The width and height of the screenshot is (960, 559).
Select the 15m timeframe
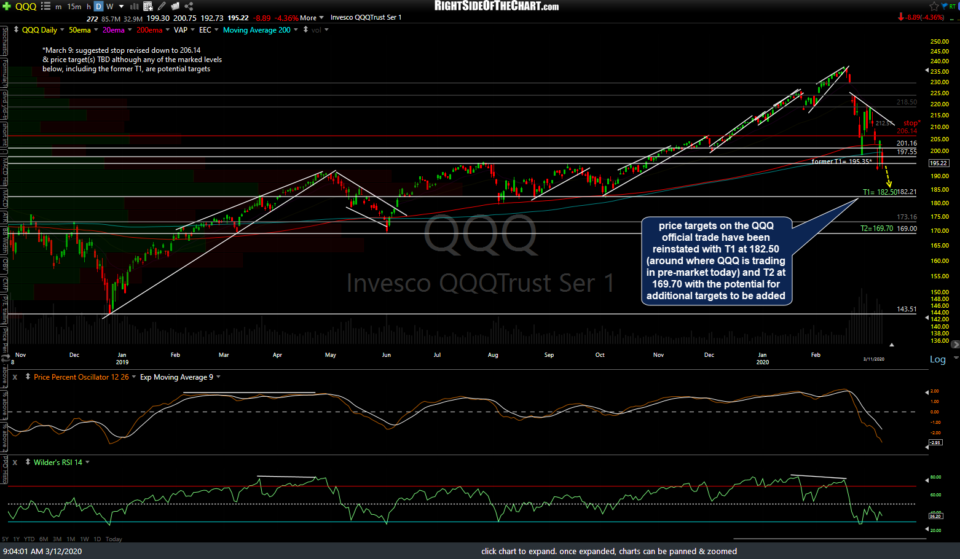point(74,7)
